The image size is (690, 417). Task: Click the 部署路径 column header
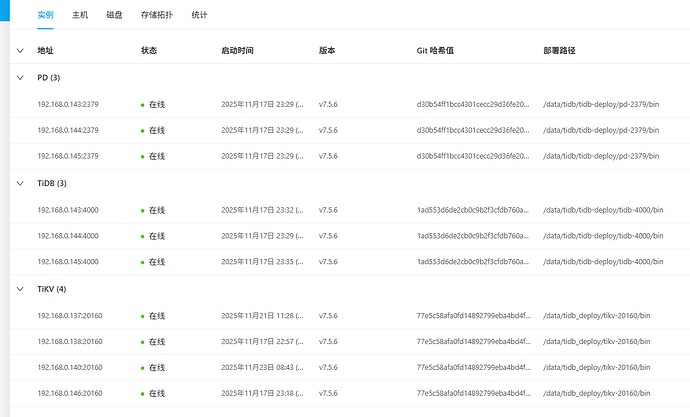[x=559, y=51]
